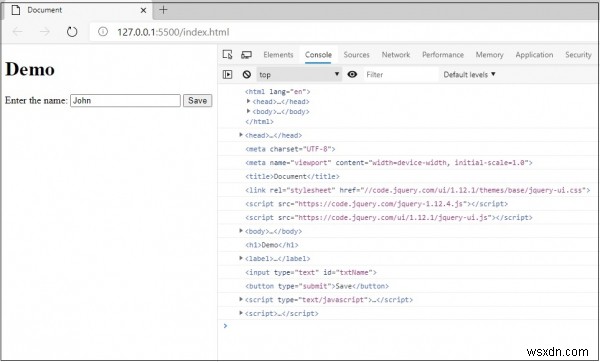Click the Demo page heading

click(30, 70)
